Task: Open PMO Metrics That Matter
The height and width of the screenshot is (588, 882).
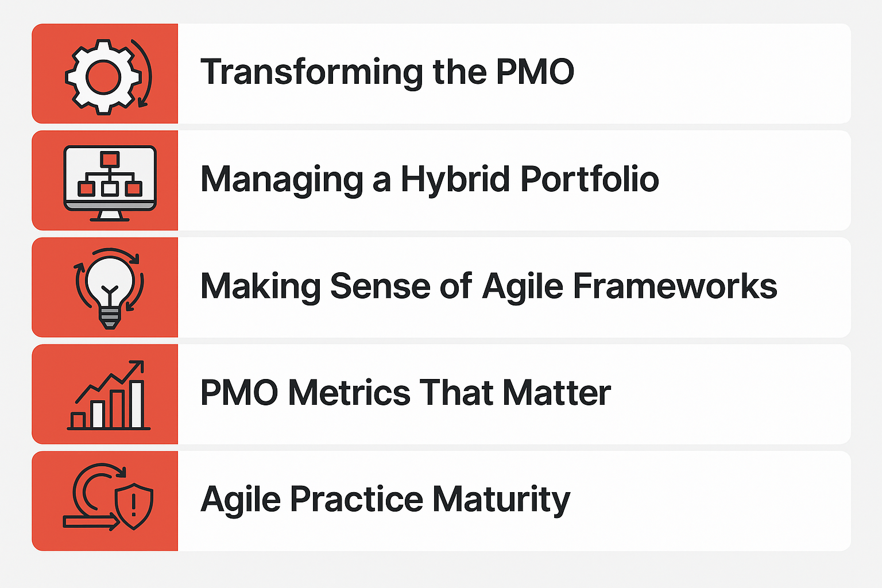Action: tap(405, 393)
